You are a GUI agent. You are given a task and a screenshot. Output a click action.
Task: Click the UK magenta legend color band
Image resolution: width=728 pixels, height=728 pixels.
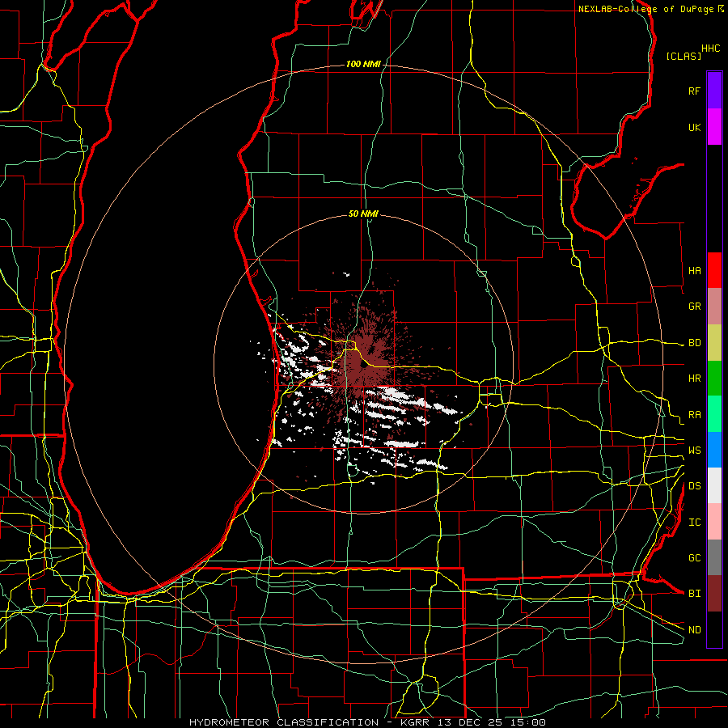coord(714,127)
